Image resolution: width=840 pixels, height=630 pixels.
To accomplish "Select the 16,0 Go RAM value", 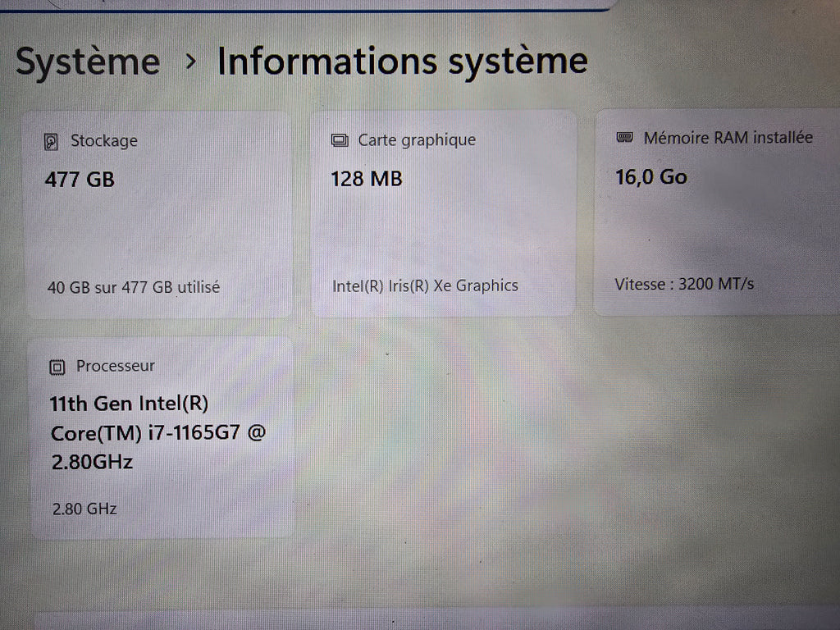I will [x=651, y=177].
